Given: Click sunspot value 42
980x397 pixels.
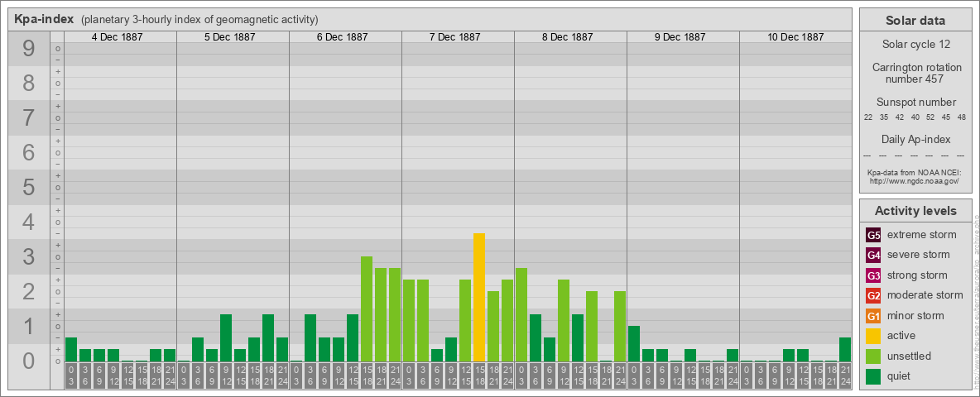Looking at the screenshot, I should (900, 117).
